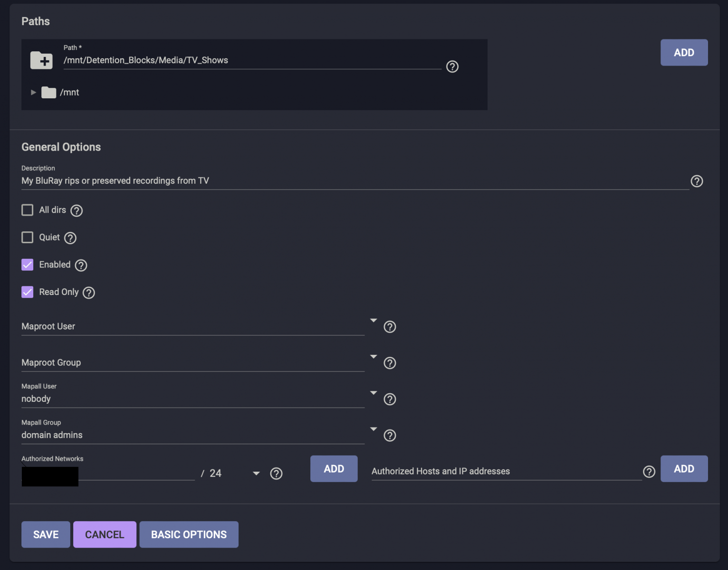Screen dimensions: 728x570
Task: Show help for Enabled option
Action: tap(81, 266)
